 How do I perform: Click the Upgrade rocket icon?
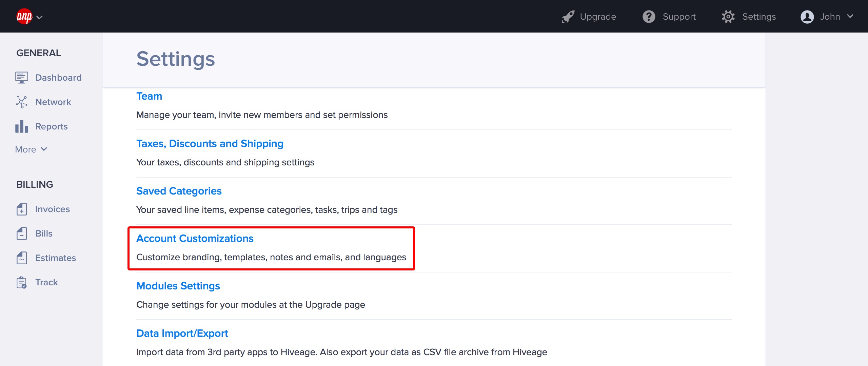[568, 17]
